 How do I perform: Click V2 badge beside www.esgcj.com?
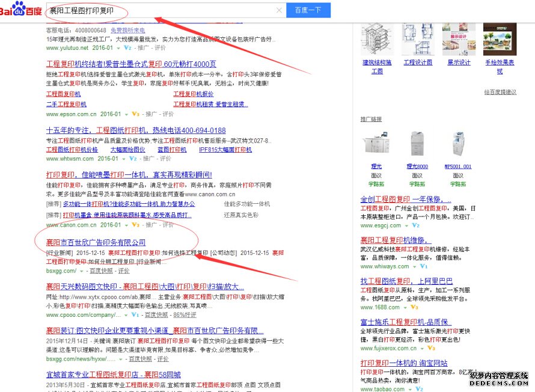[415, 225]
